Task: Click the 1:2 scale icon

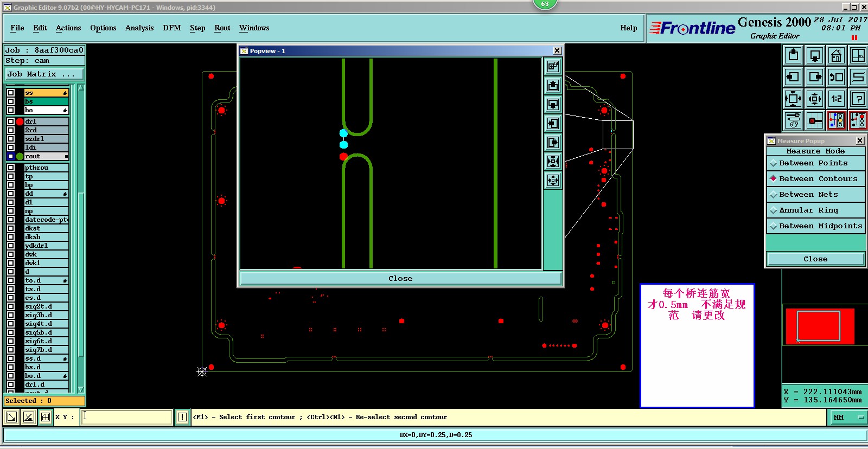Action: (837, 99)
